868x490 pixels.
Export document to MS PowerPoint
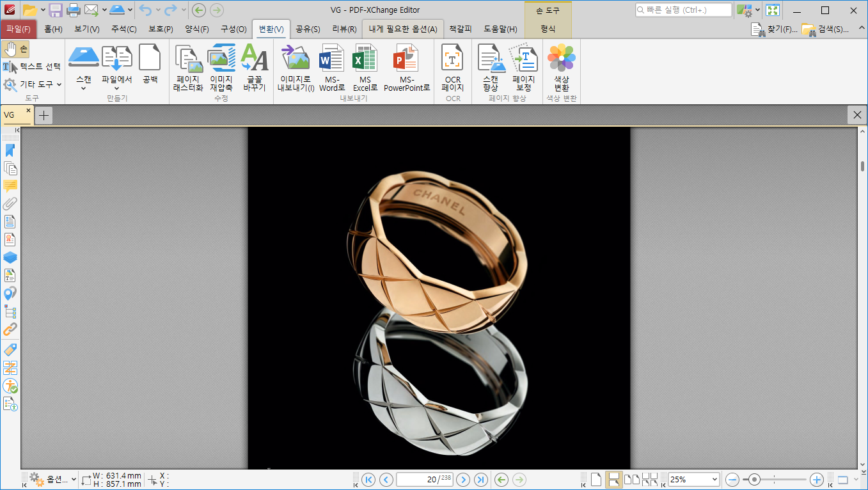pos(407,68)
